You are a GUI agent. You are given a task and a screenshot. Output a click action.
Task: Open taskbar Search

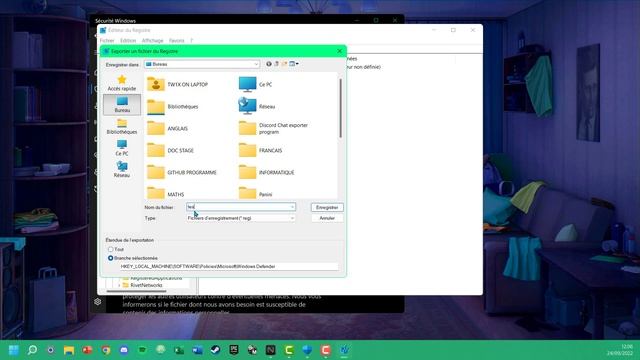click(32, 350)
